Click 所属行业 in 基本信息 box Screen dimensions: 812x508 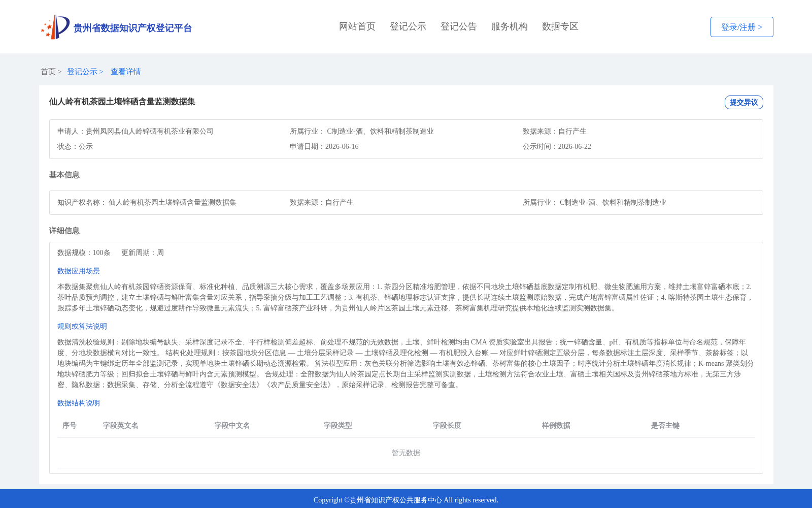[594, 203]
